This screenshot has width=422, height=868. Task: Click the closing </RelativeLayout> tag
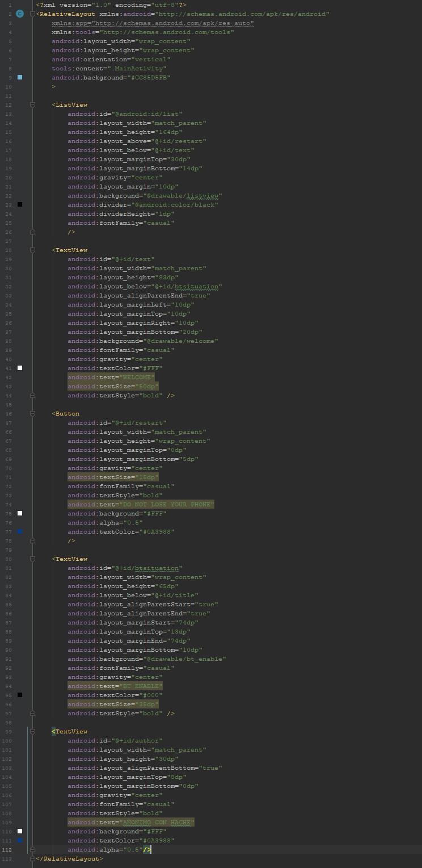69,859
